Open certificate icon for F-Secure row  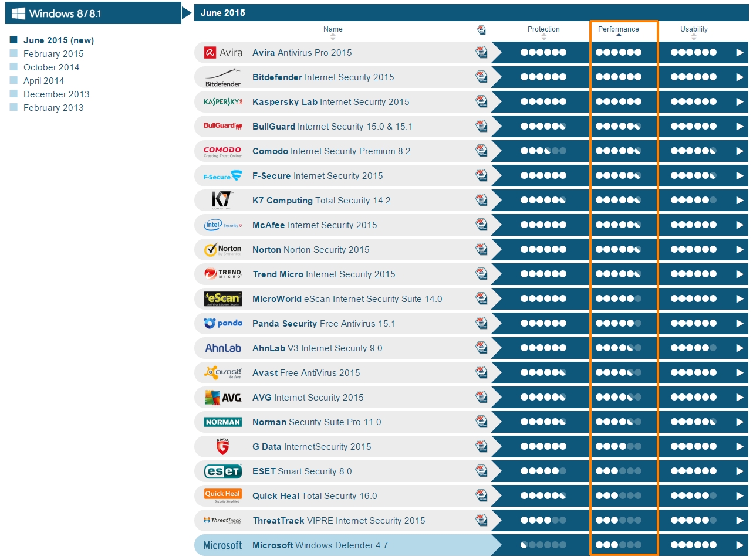point(481,175)
